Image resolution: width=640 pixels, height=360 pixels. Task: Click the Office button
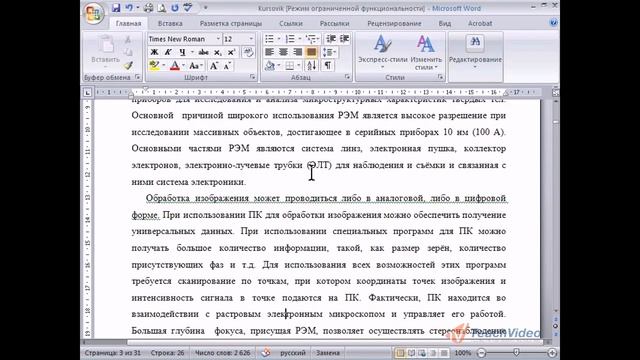[x=93, y=14]
